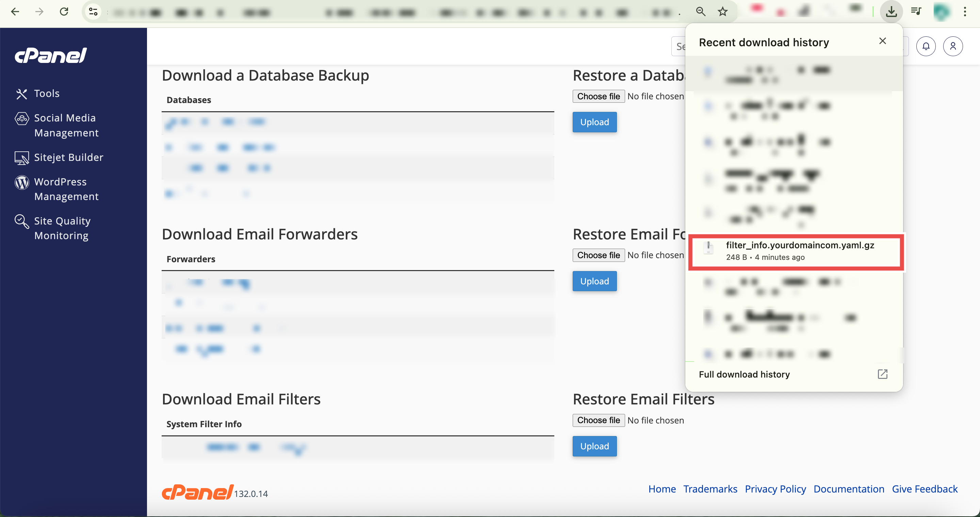Viewport: 980px width, 517px height.
Task: Choose file for Restore Email Filters
Action: pos(598,420)
